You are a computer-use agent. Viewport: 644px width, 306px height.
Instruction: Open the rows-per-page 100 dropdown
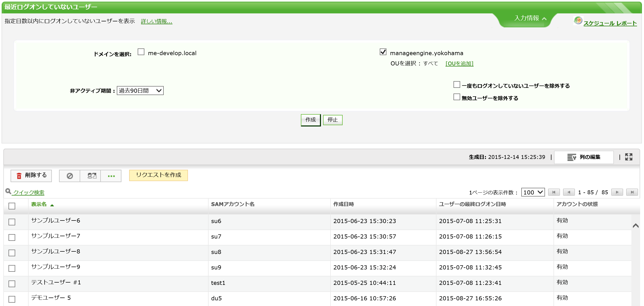(x=533, y=192)
